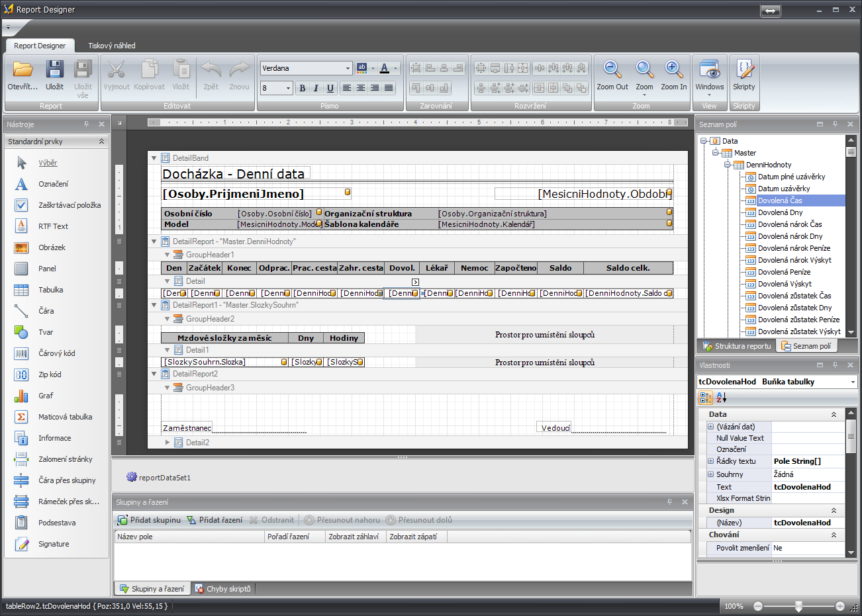The image size is (862, 616).
Task: Open a report with Otevřít
Action: (x=23, y=75)
